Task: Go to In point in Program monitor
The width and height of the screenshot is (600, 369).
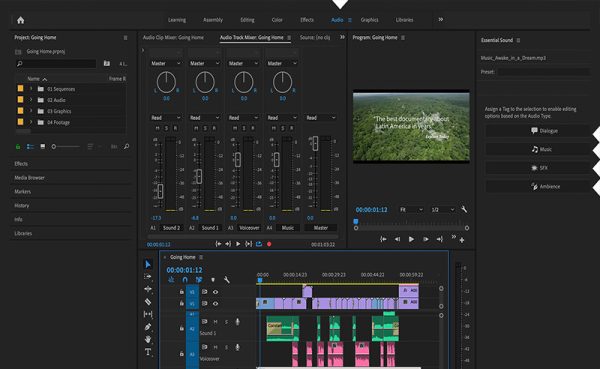Action: click(383, 239)
